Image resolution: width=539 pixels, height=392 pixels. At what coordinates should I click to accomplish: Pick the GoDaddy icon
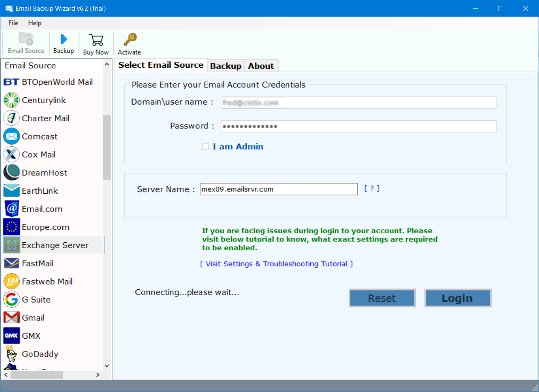(12, 354)
